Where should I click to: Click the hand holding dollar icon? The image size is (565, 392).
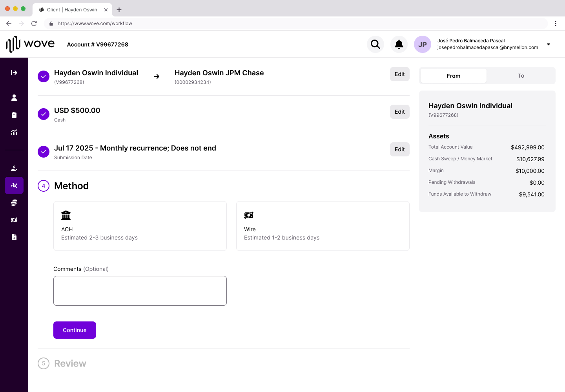click(x=14, y=168)
